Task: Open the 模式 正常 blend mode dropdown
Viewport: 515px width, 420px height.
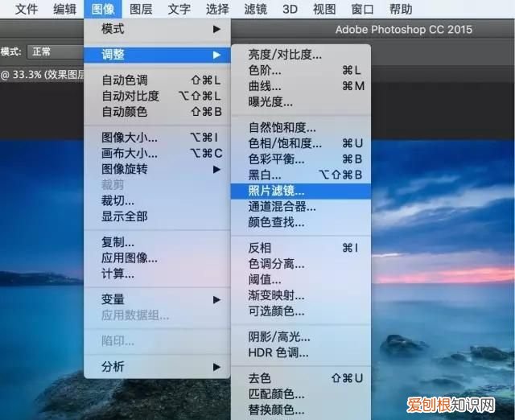Action: (55, 51)
